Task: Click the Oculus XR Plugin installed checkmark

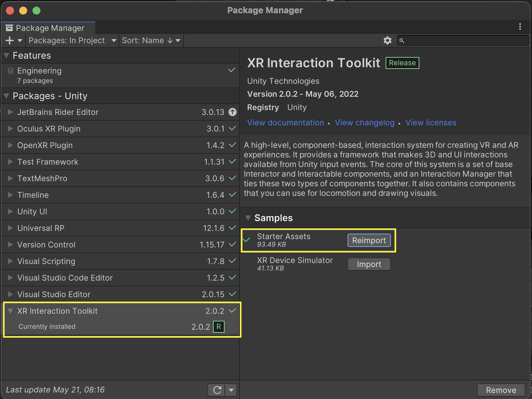Action: [x=233, y=128]
